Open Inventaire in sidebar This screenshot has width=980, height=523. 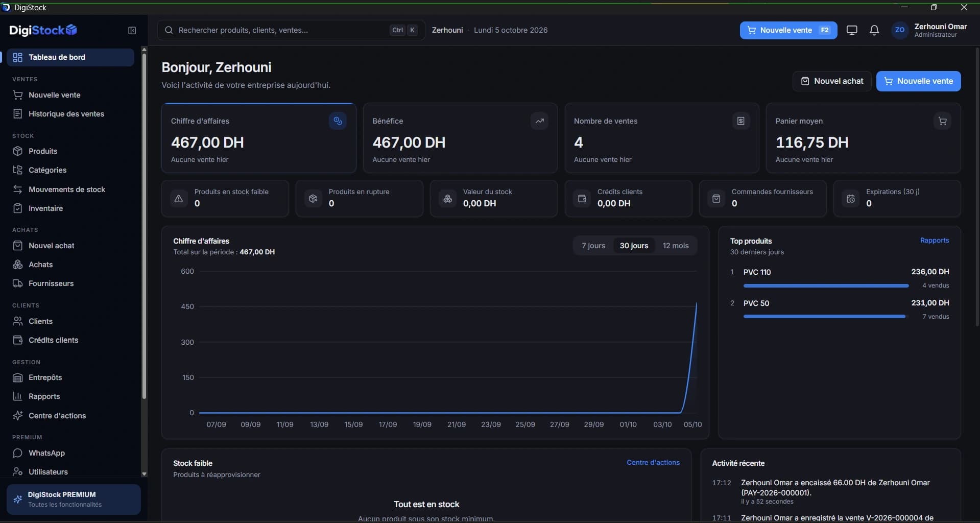[x=70, y=208]
